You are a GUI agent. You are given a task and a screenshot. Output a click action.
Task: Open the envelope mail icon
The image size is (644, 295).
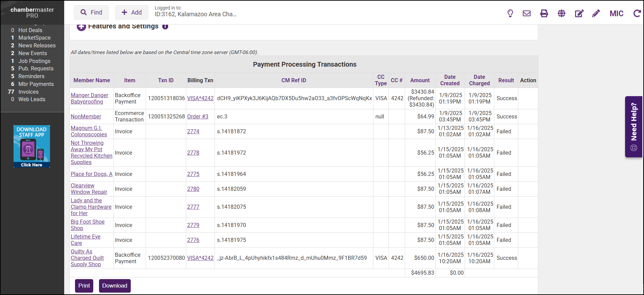click(527, 14)
